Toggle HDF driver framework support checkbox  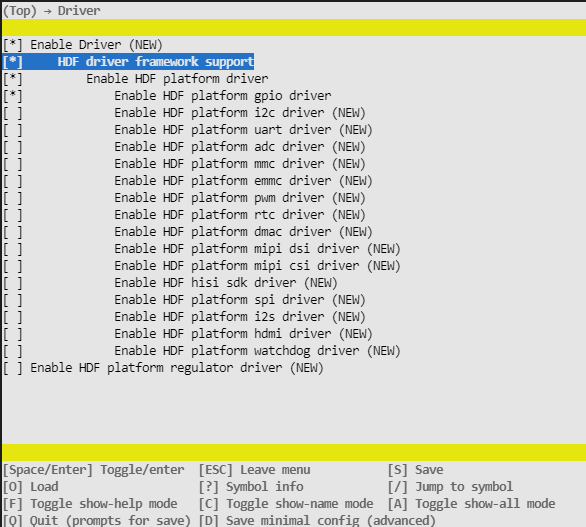click(x=129, y=62)
